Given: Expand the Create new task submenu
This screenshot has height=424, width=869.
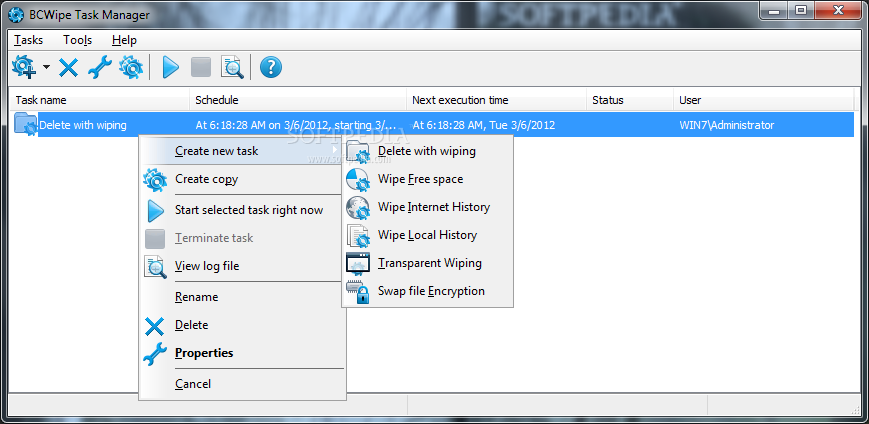Looking at the screenshot, I should tap(242, 151).
